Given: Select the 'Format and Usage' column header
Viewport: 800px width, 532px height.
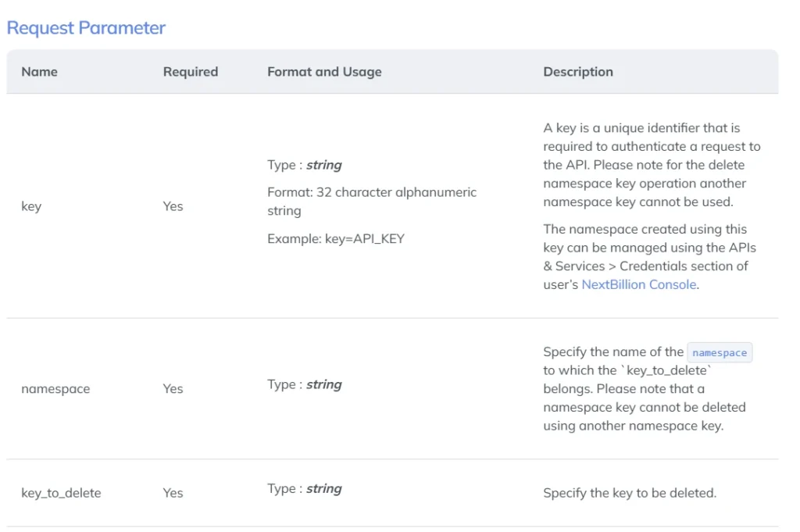Looking at the screenshot, I should pyautogui.click(x=324, y=72).
